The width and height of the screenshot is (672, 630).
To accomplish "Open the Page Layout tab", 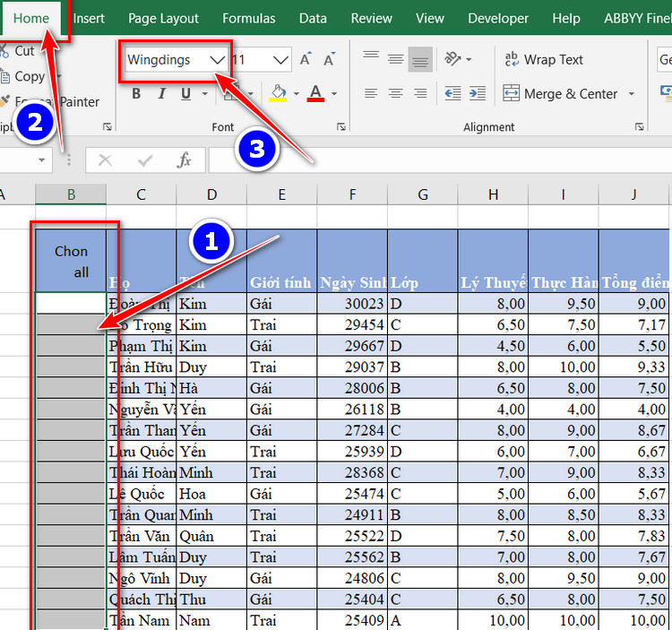I will pyautogui.click(x=163, y=18).
